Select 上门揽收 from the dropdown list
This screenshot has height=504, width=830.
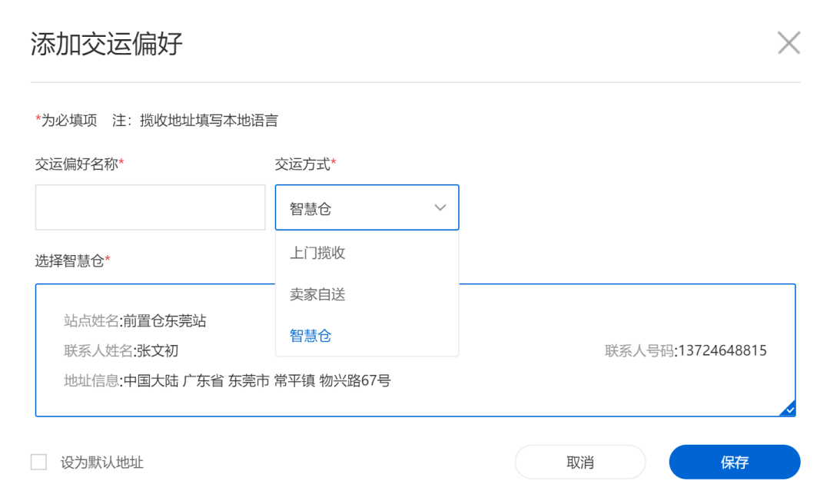tap(317, 253)
